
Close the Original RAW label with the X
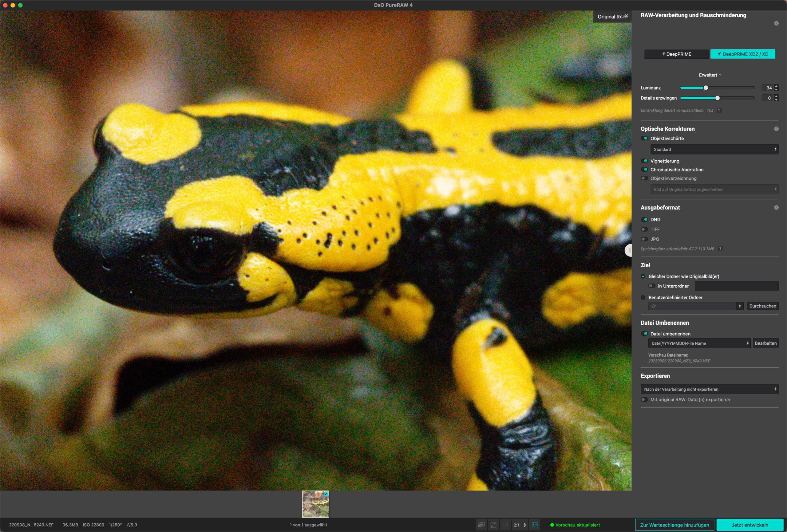click(x=627, y=16)
